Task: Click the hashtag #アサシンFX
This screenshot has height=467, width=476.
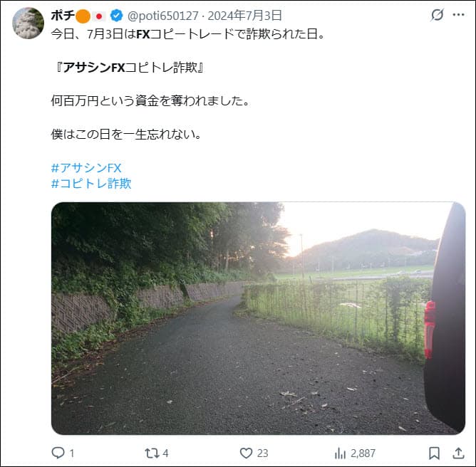Action: [x=86, y=168]
